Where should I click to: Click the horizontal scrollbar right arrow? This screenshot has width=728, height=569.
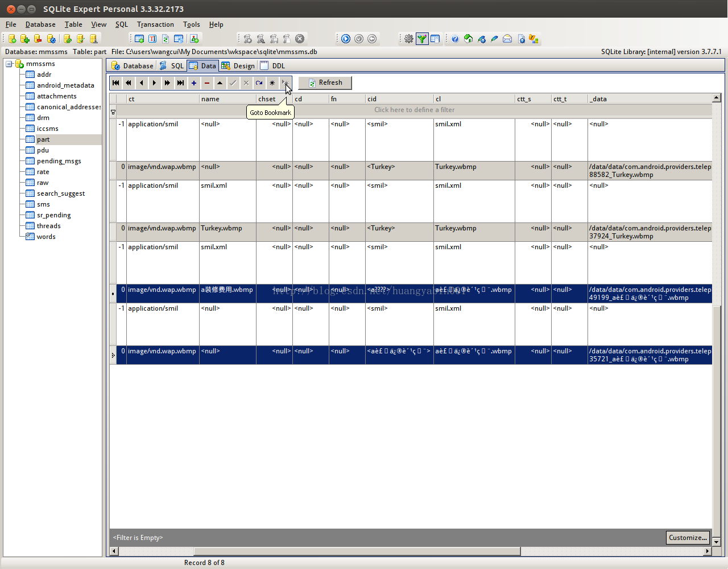point(708,551)
